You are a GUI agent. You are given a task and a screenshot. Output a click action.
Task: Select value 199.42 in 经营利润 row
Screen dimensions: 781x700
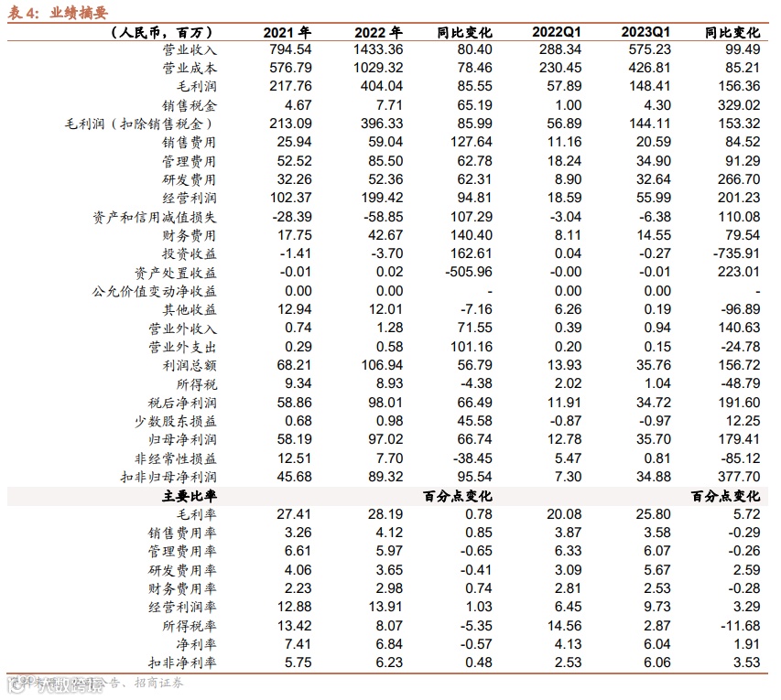click(382, 198)
